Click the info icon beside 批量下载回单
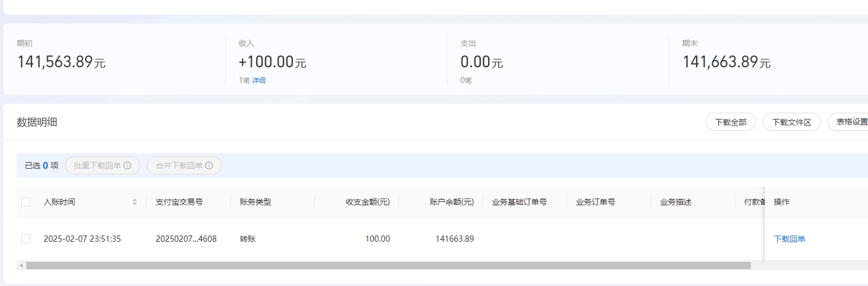868x286 pixels. (x=127, y=165)
